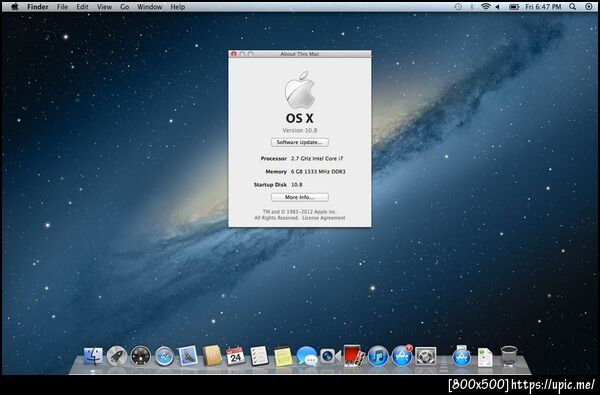Open the View menu
This screenshot has height=395, width=600.
coord(104,7)
